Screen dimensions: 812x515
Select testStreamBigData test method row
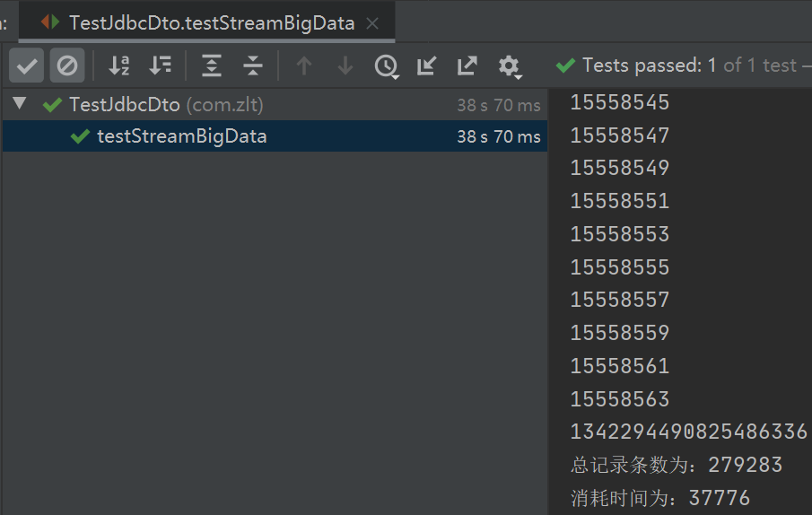[275, 136]
